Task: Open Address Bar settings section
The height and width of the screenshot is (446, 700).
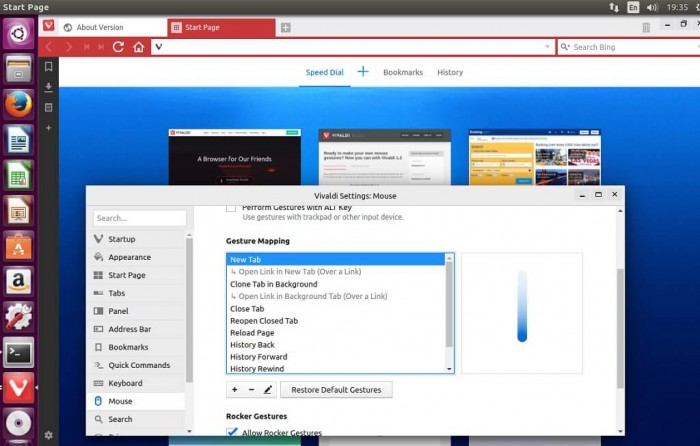Action: [x=136, y=329]
